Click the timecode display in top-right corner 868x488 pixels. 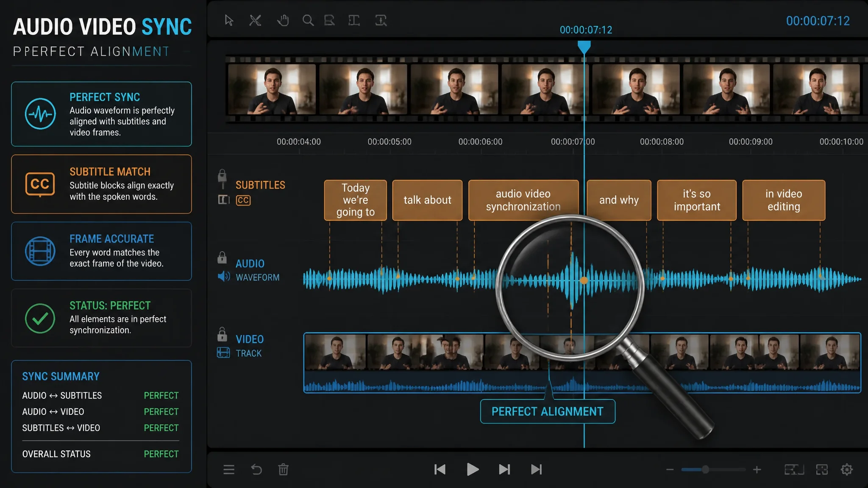pyautogui.click(x=818, y=21)
